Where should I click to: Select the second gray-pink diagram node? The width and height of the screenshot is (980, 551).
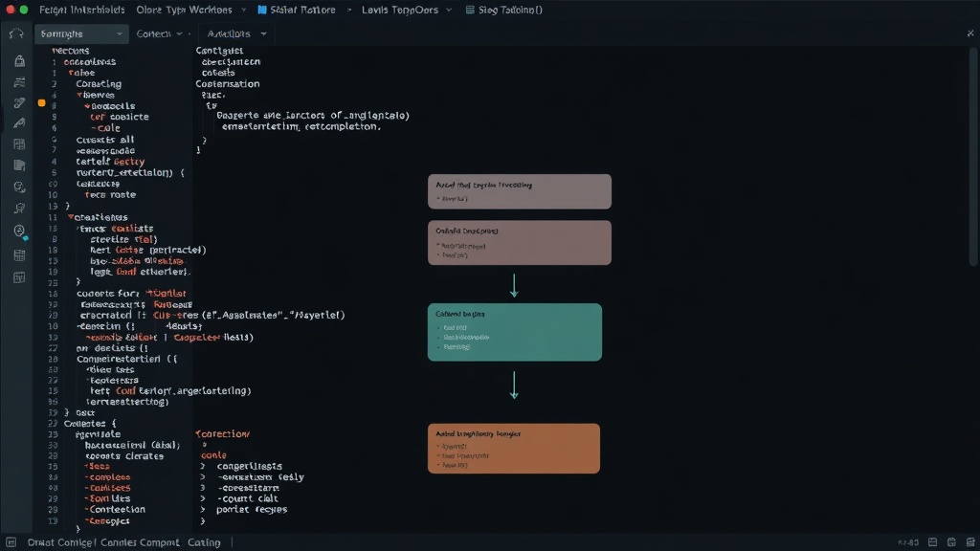(x=520, y=242)
